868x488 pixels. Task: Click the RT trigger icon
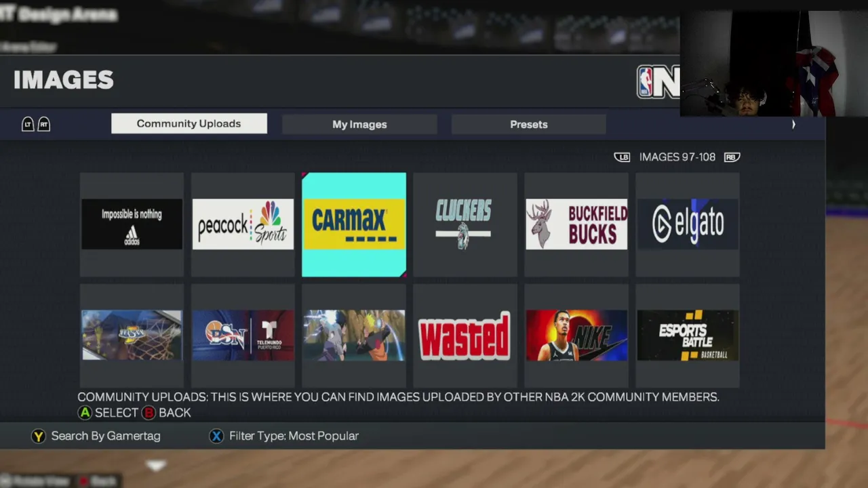(43, 124)
